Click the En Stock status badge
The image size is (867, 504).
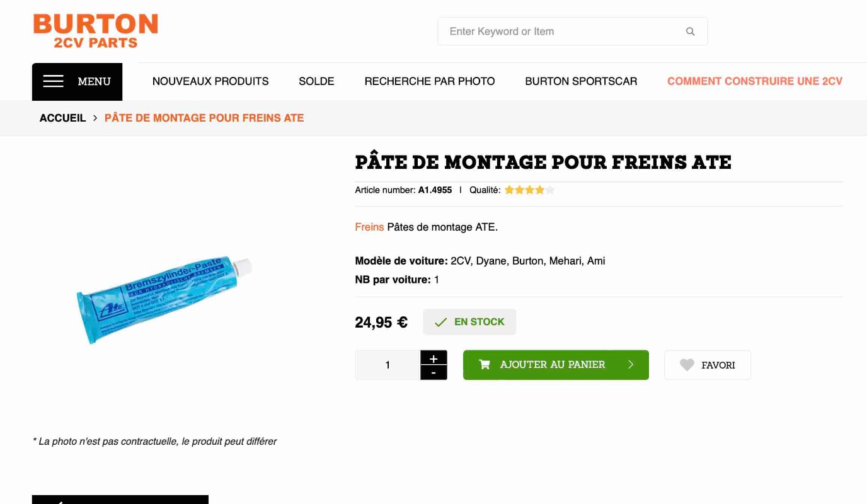[469, 322]
